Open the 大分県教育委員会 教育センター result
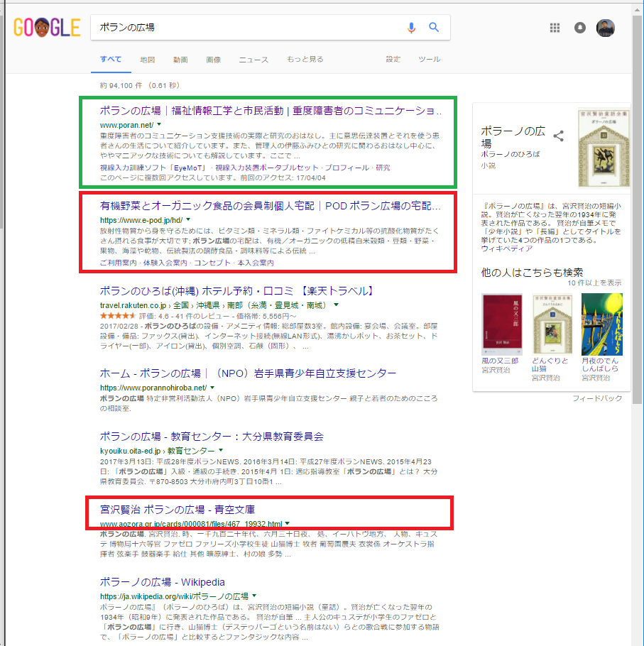The width and height of the screenshot is (644, 646). point(212,437)
